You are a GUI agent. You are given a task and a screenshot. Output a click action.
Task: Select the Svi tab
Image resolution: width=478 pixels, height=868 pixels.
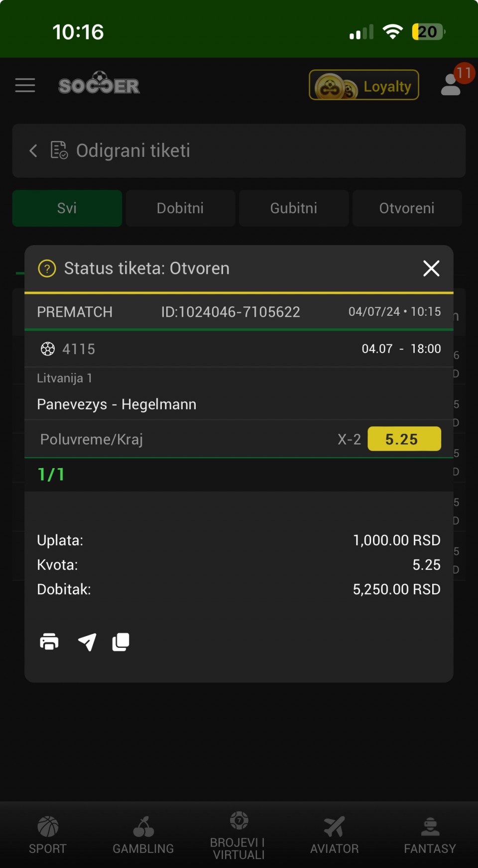(x=67, y=208)
